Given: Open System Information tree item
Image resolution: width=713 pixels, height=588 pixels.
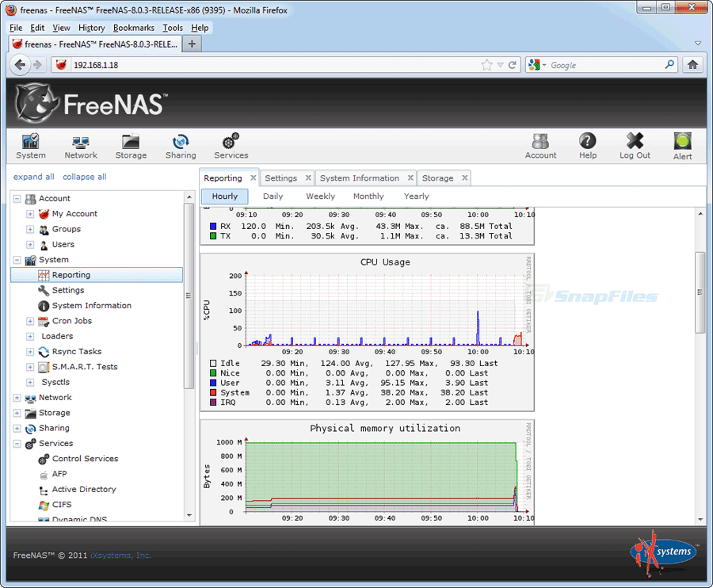Looking at the screenshot, I should [92, 306].
